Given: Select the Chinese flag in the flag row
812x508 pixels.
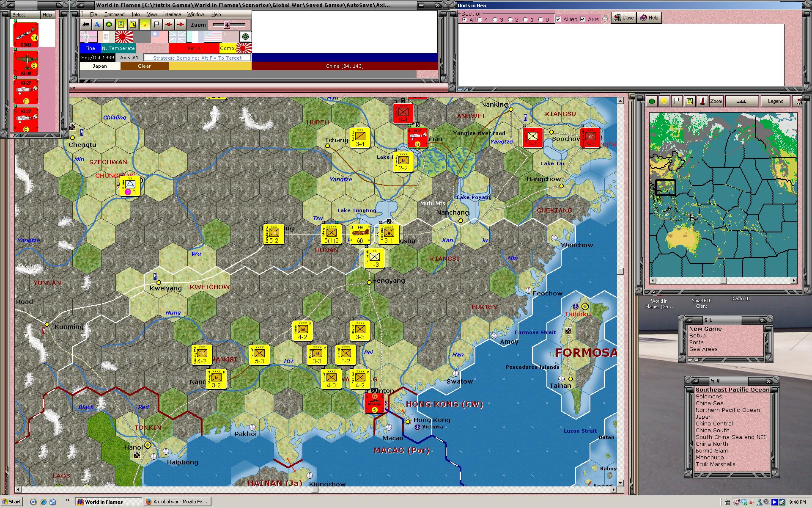Looking at the screenshot, I should point(160,37).
